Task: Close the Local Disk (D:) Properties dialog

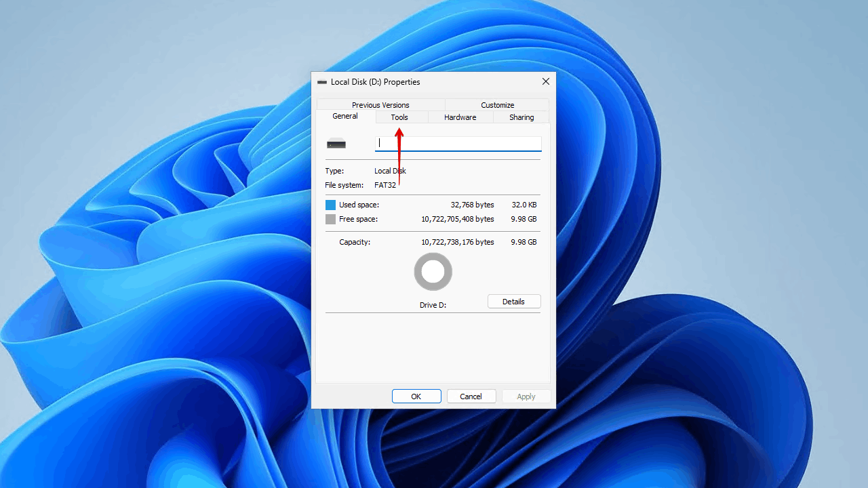Action: click(x=545, y=82)
